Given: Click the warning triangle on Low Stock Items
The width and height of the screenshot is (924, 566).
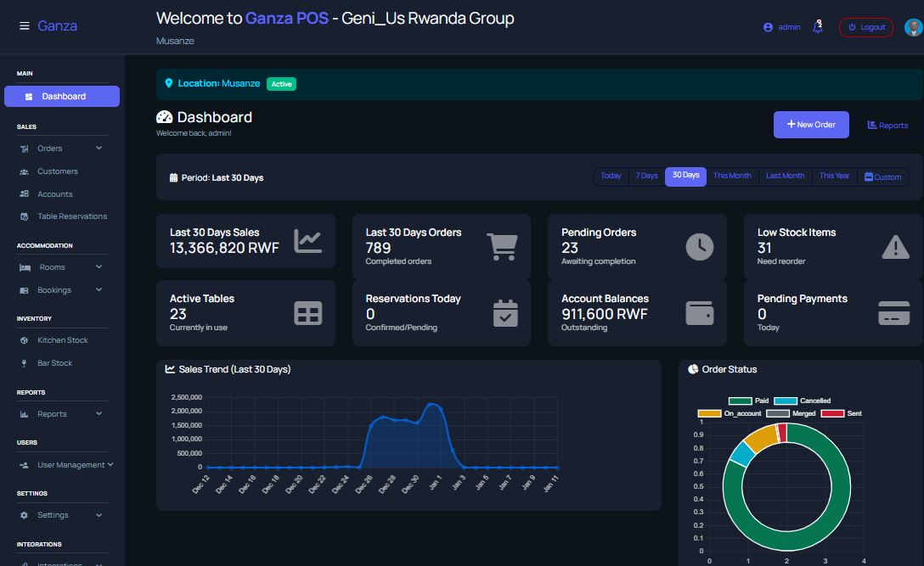Looking at the screenshot, I should (x=894, y=246).
